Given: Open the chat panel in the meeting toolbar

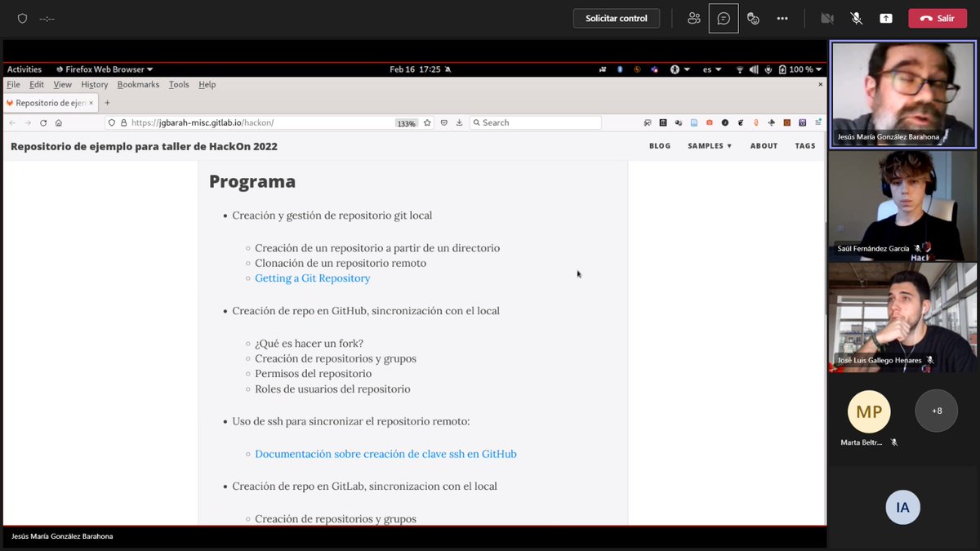Looking at the screenshot, I should 724,18.
